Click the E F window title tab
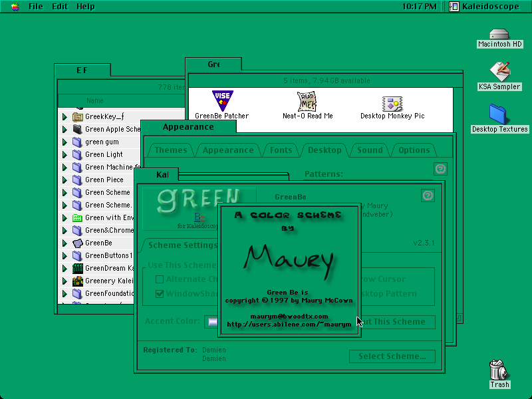 [82, 70]
